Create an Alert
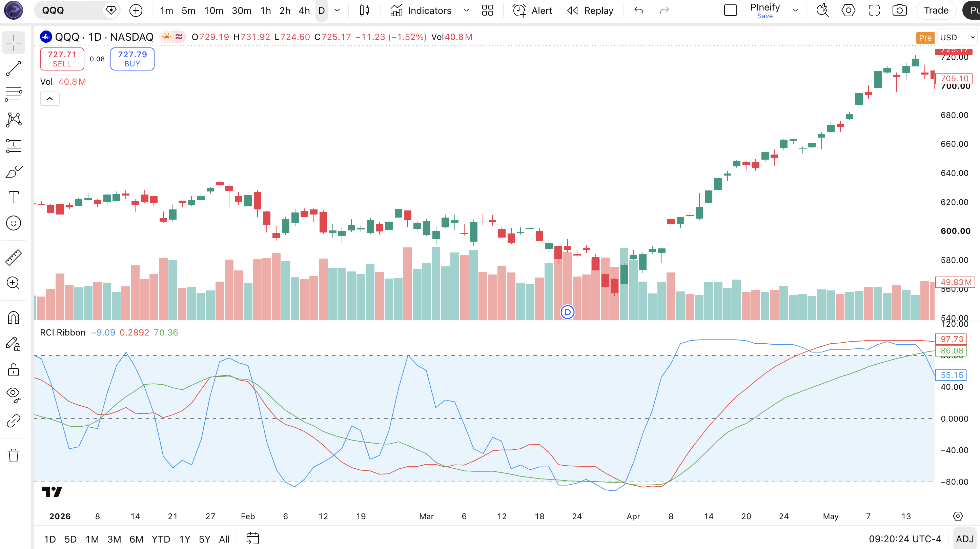 point(533,10)
